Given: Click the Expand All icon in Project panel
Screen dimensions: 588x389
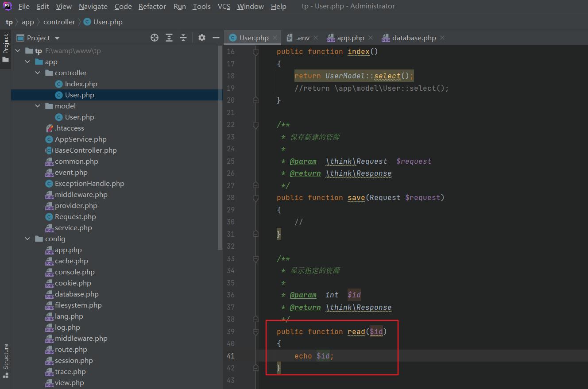Looking at the screenshot, I should tap(169, 38).
